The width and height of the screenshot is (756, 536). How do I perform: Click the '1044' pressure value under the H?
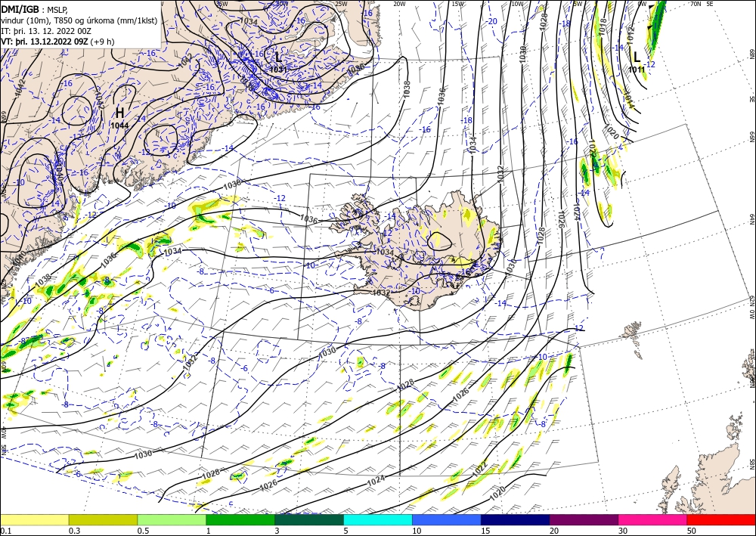coord(119,125)
